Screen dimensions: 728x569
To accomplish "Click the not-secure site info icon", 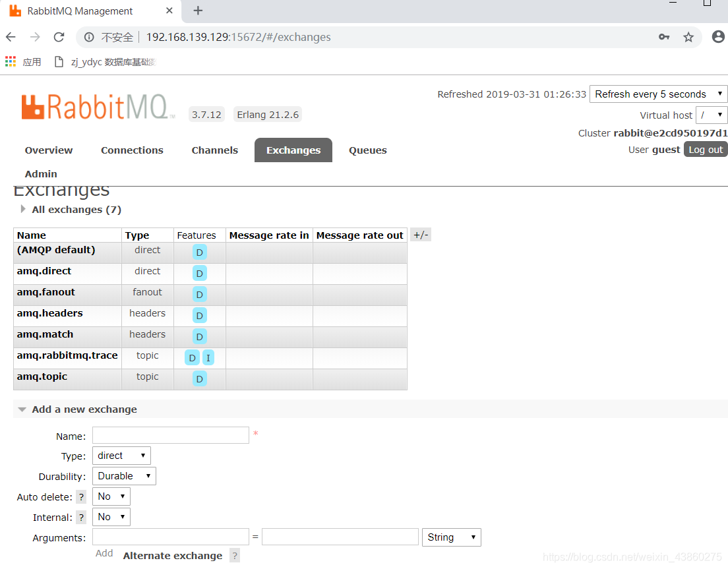I will 89,37.
